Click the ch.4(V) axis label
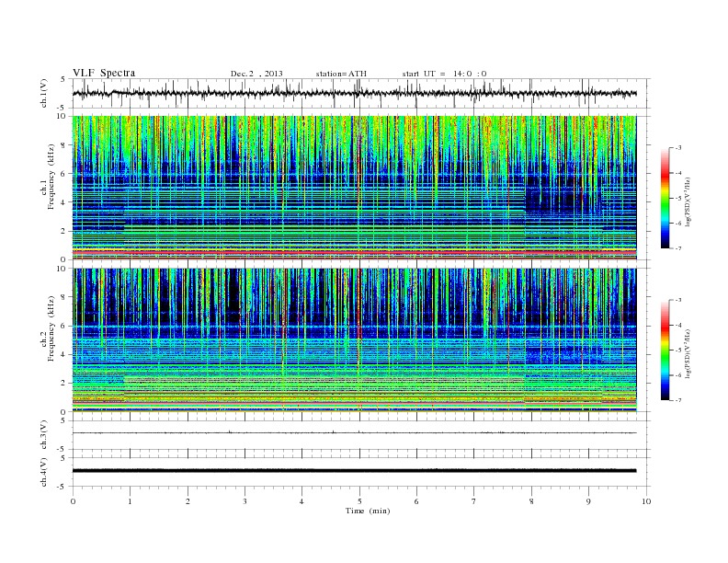Viewport: 728px width, 563px height. click(44, 472)
